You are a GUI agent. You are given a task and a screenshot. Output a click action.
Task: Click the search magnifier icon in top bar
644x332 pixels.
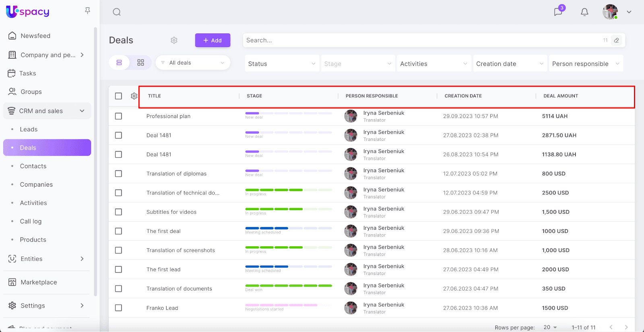tap(117, 12)
